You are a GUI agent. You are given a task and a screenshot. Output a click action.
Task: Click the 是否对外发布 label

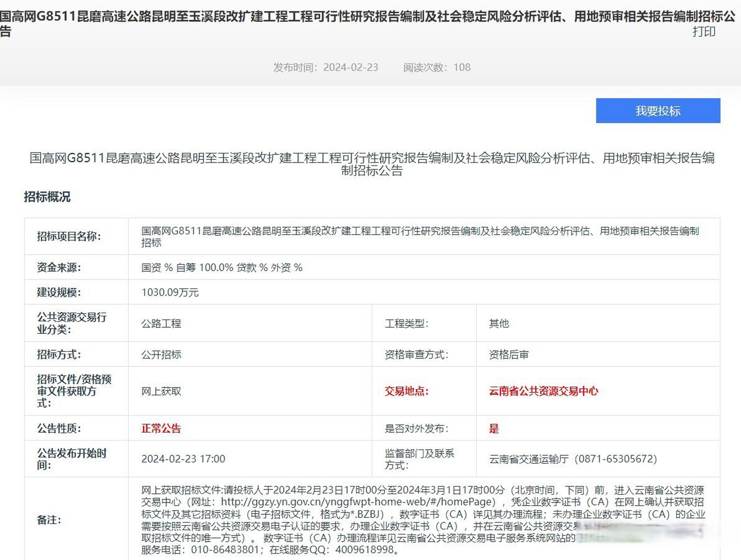(x=416, y=428)
